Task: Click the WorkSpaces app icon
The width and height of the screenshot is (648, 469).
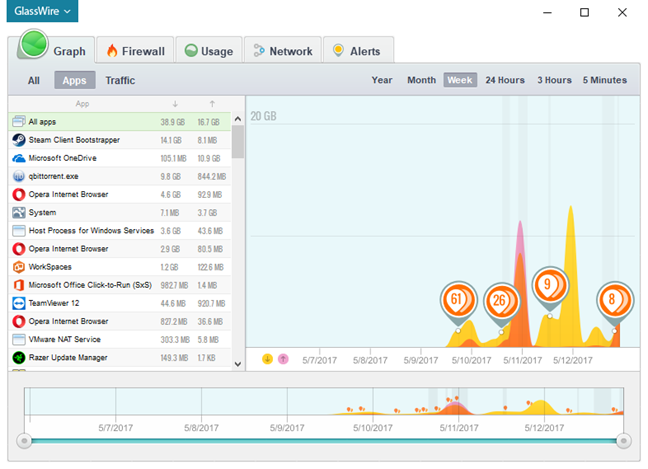Action: tap(19, 267)
